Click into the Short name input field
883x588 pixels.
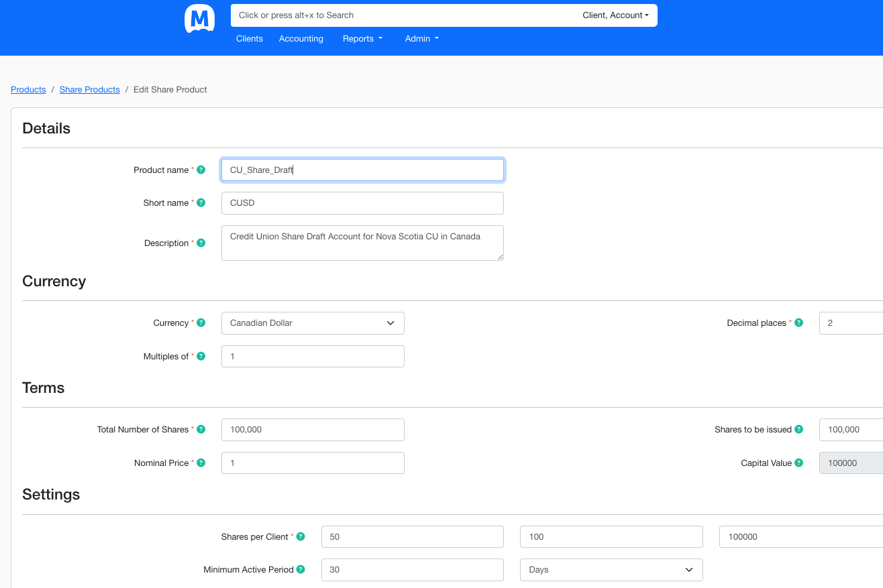click(x=362, y=203)
